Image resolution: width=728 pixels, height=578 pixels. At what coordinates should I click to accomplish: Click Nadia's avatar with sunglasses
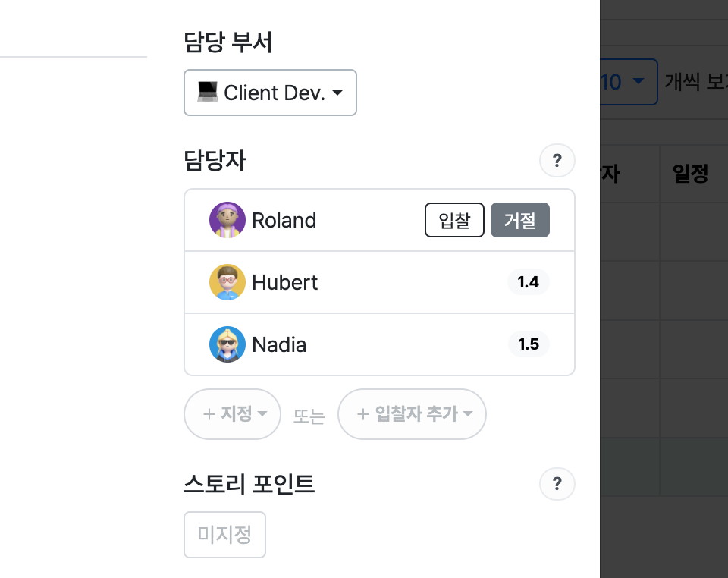tap(227, 344)
